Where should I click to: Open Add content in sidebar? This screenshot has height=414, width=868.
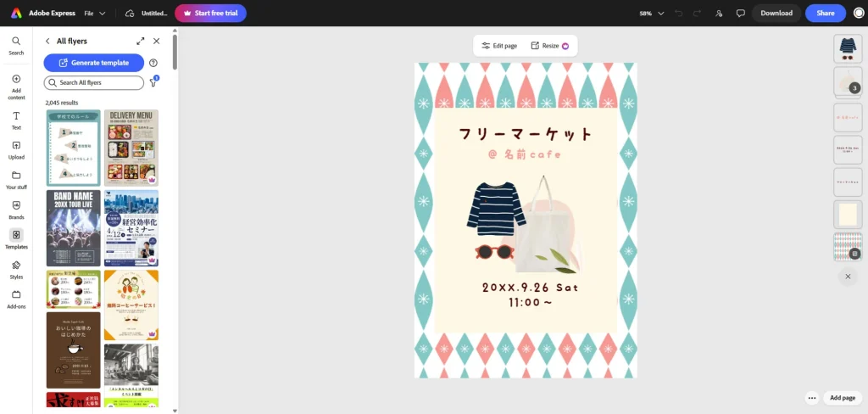point(16,87)
